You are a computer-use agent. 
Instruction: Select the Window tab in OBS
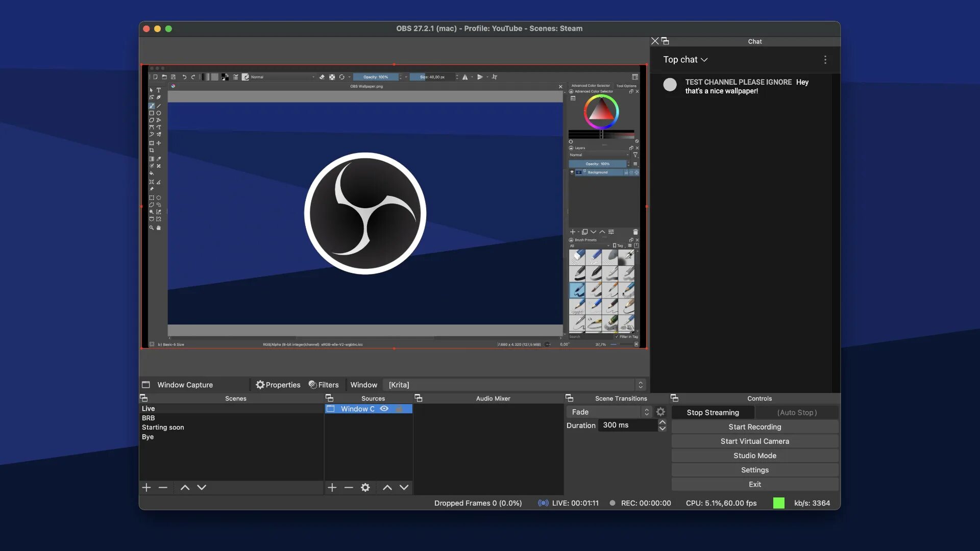(363, 385)
